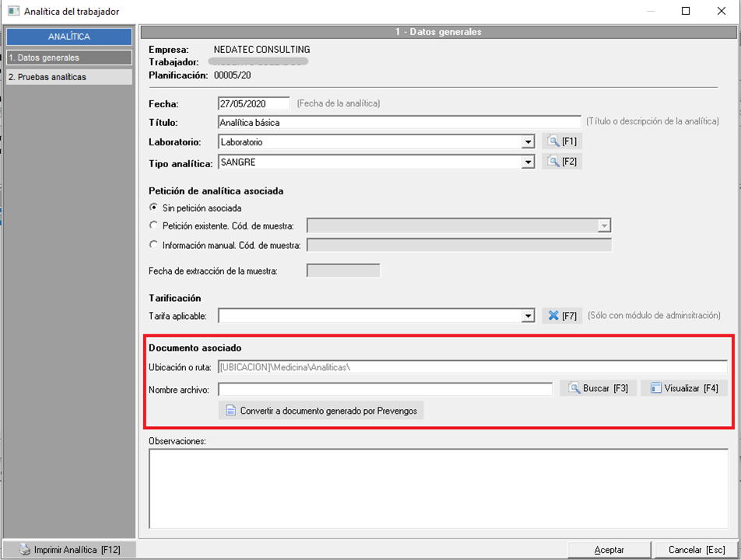Choose 'Petición existente. Cód. de muestra' radio
Viewport: 741px width, 560px height.
point(153,226)
